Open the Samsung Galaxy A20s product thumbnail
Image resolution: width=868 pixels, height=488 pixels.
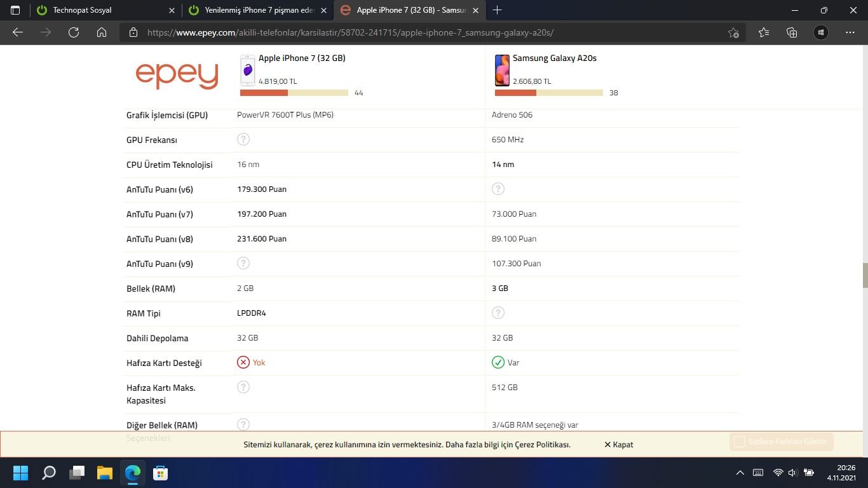point(502,70)
